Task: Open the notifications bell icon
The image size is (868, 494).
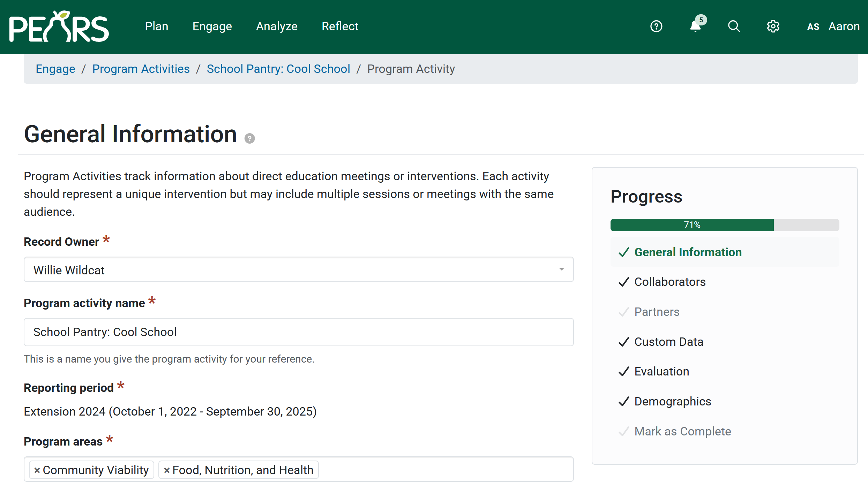Action: pos(695,26)
